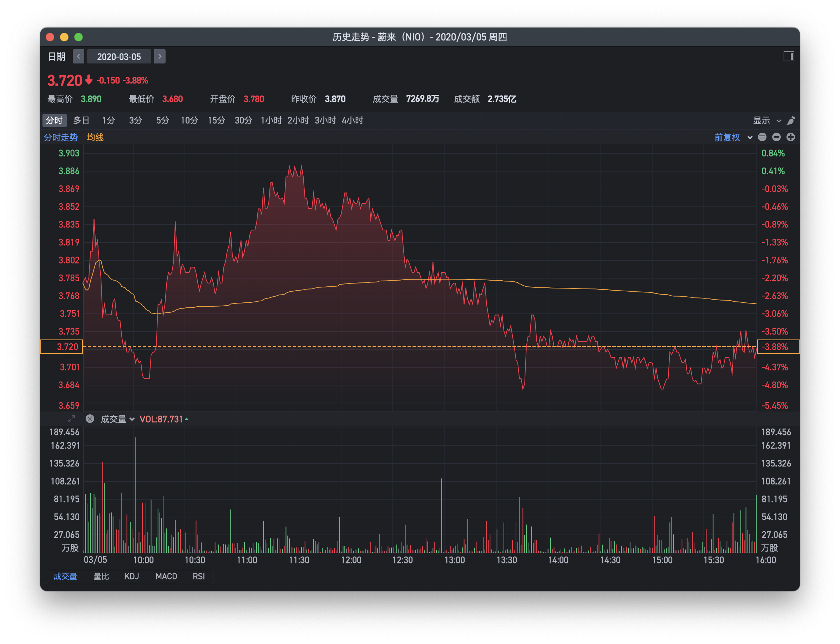Click the highlighted 3.720 price axis marker
840x644 pixels.
tap(61, 347)
